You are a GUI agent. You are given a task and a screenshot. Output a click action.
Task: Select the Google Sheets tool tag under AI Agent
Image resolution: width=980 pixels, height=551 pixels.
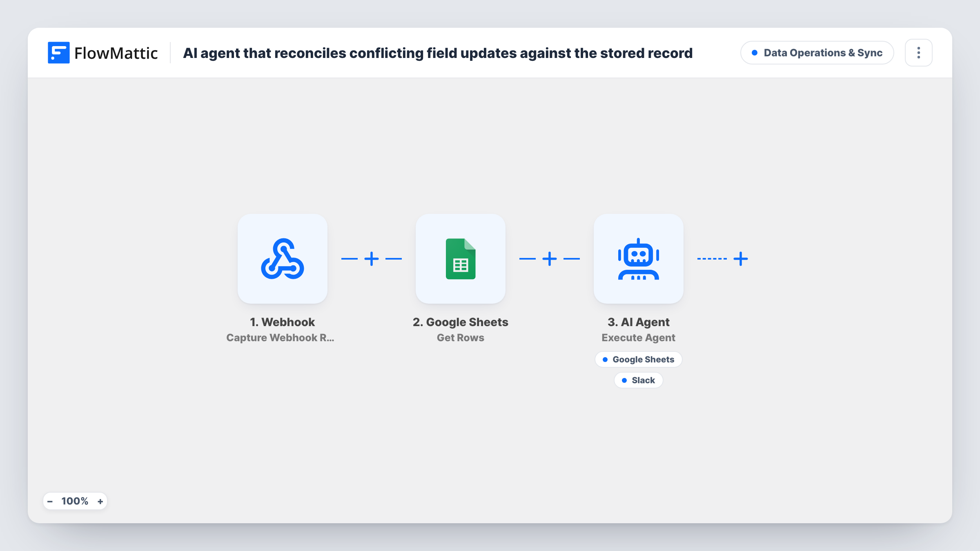(639, 360)
